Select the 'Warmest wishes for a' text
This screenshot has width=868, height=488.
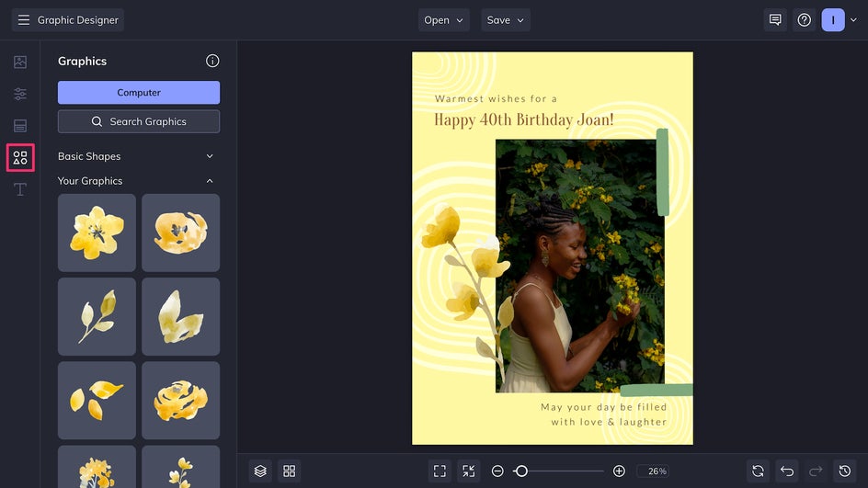click(x=496, y=99)
